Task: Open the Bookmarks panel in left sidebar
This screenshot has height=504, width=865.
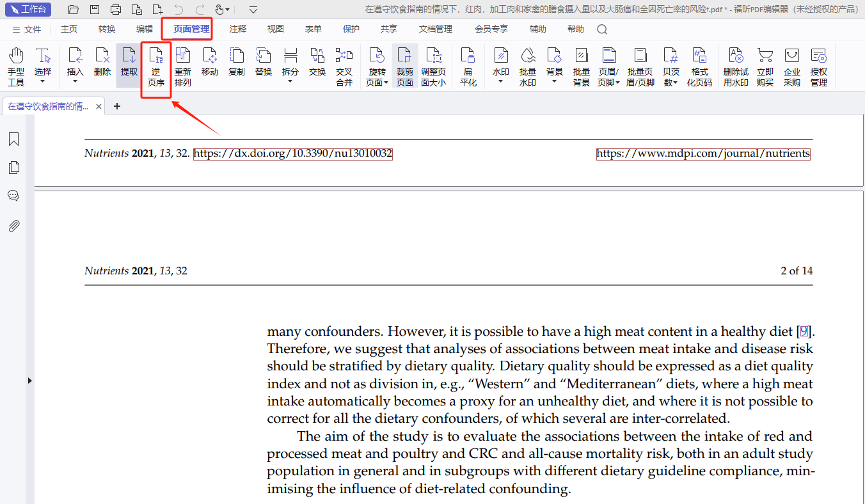Action: click(x=13, y=139)
